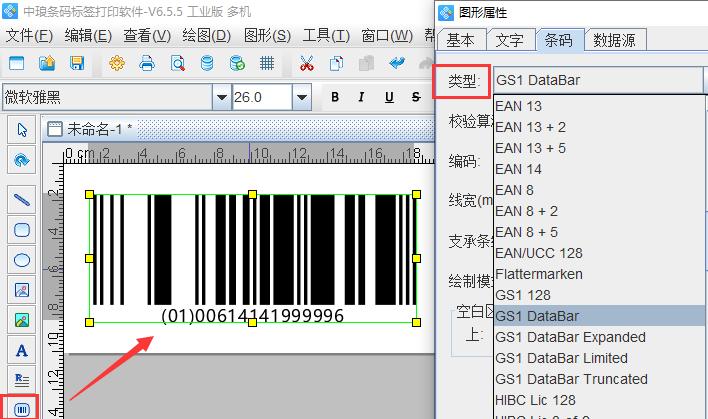Choose EAN 13 + 2 option
Screen dimensions: 708x419
tap(599, 127)
